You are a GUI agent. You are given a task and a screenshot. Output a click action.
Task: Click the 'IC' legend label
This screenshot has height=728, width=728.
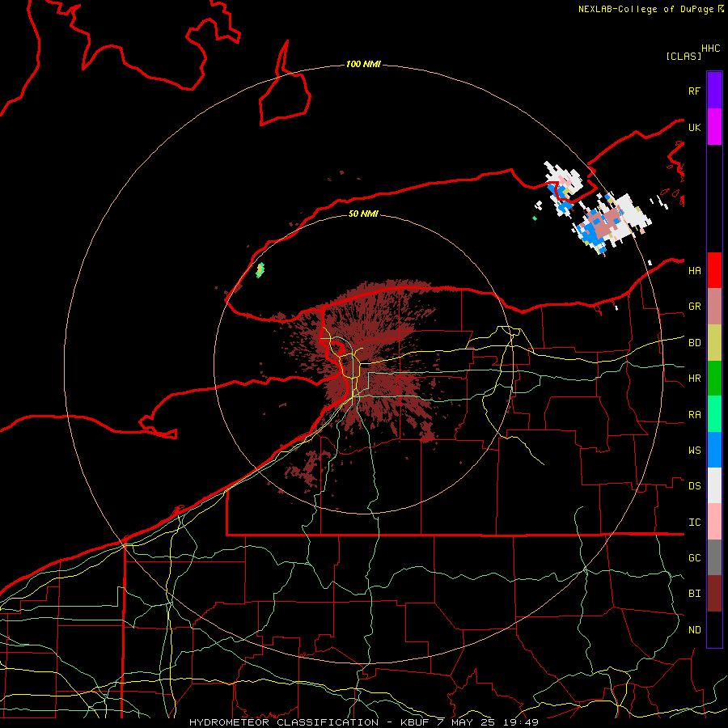tap(694, 523)
